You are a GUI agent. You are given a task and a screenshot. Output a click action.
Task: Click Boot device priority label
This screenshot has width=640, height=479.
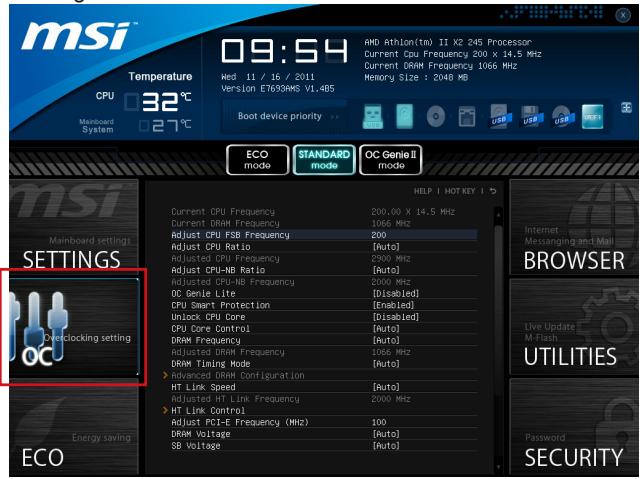[x=280, y=116]
